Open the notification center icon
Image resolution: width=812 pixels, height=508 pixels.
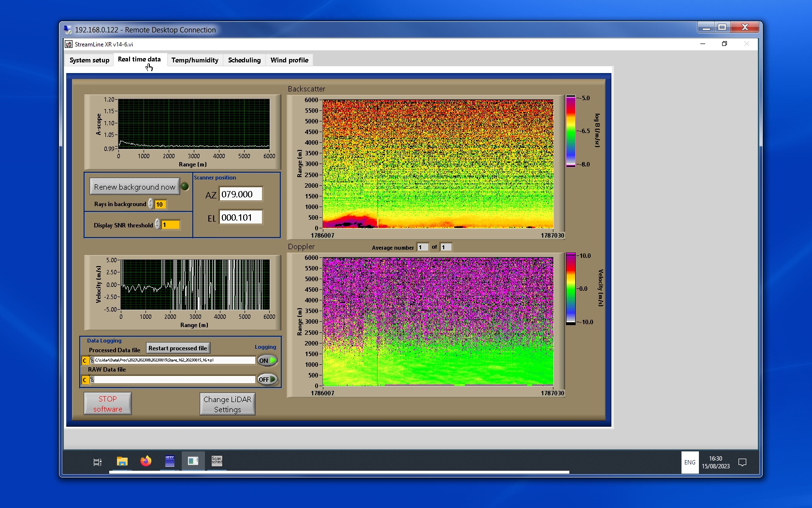pos(742,463)
